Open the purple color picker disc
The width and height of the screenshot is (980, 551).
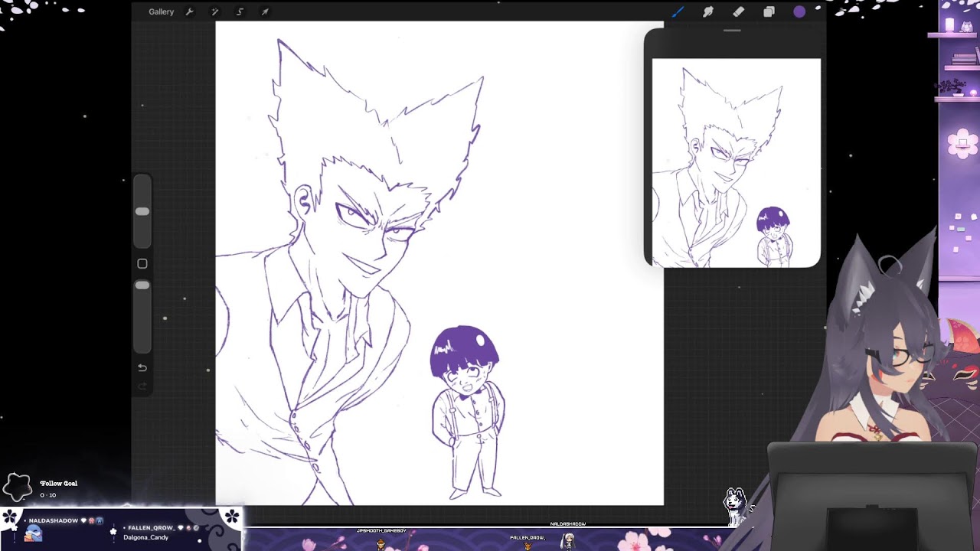tap(799, 11)
